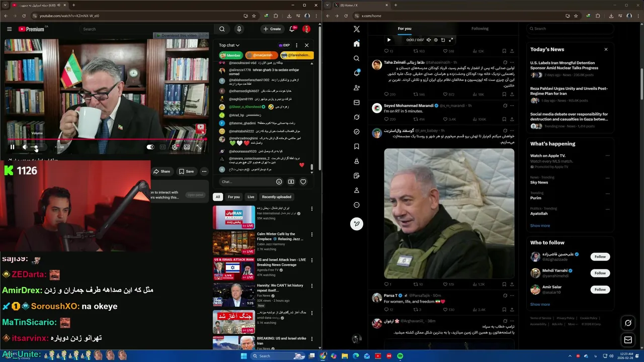Open YouTube player settings gear
This screenshot has height=362, width=644.
[175, 147]
